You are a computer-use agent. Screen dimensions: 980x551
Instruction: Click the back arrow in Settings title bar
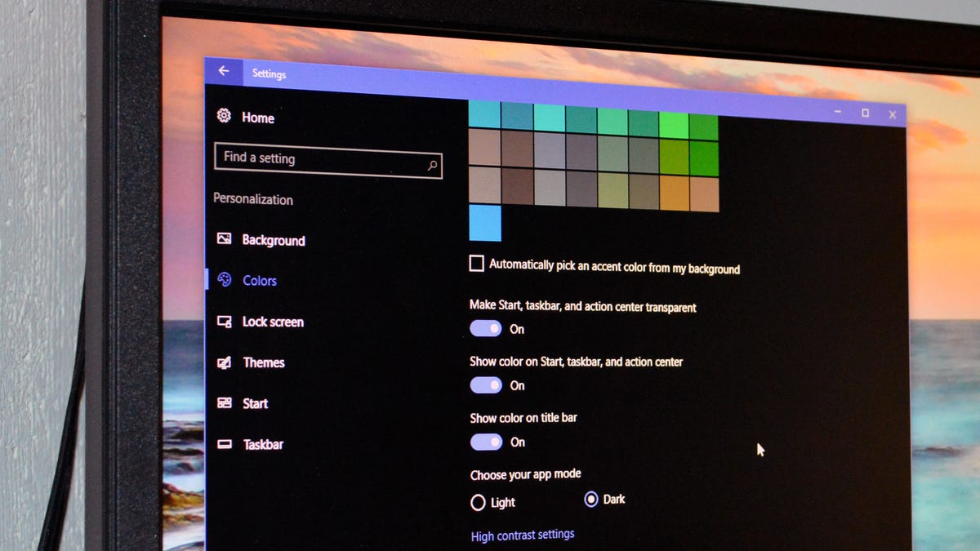(x=223, y=71)
